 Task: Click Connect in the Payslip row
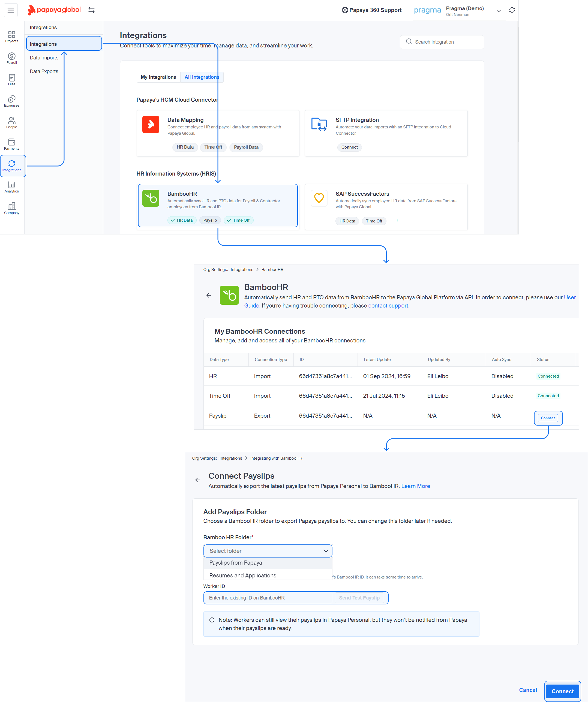548,418
